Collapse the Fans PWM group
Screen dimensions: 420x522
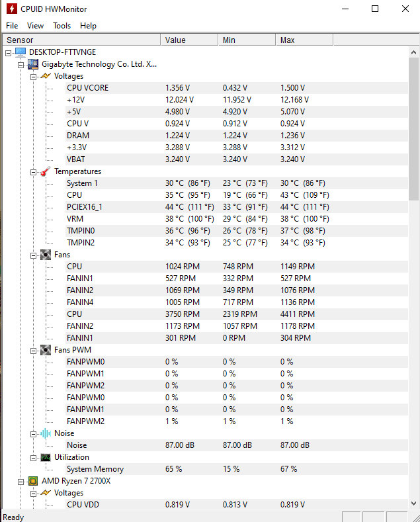[33, 351]
